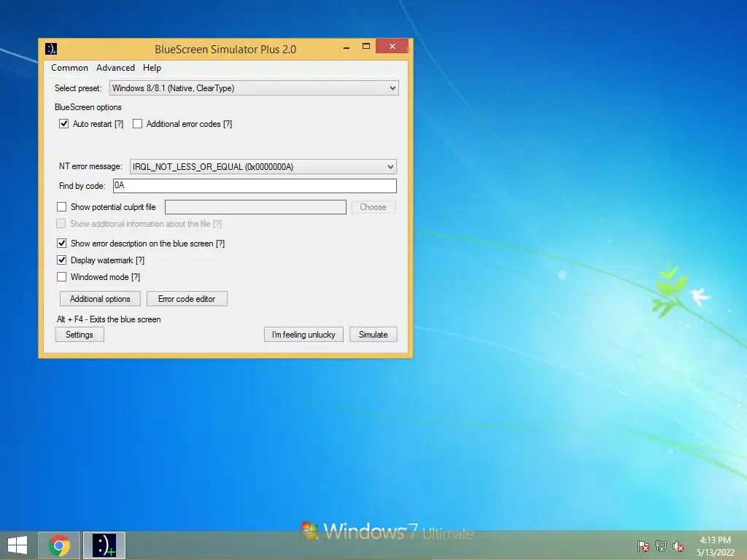This screenshot has width=747, height=560.
Task: Select BlueScreen Simulator taskbar icon
Action: point(104,545)
